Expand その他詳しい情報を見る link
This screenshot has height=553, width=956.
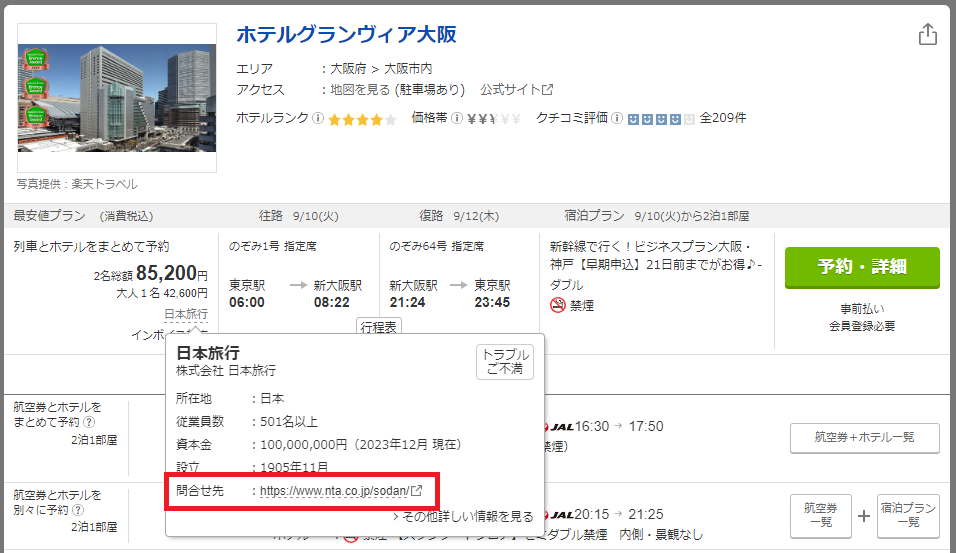coord(467,517)
